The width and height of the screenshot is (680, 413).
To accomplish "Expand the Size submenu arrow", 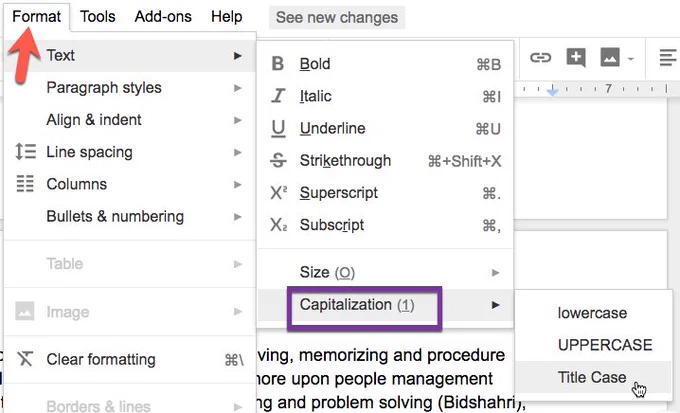I will 495,272.
